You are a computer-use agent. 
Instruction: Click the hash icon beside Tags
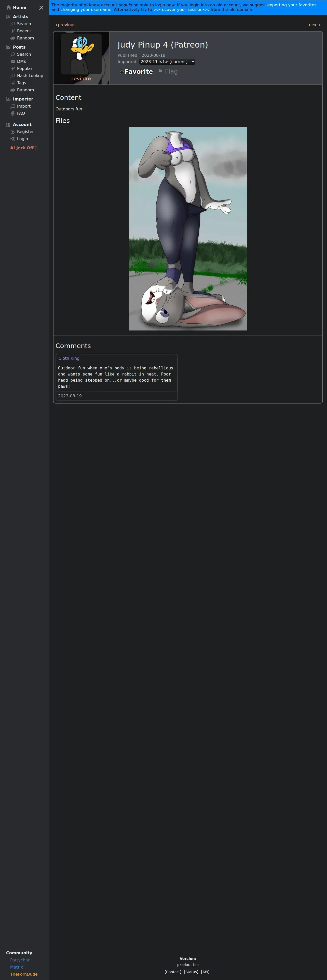(x=12, y=83)
